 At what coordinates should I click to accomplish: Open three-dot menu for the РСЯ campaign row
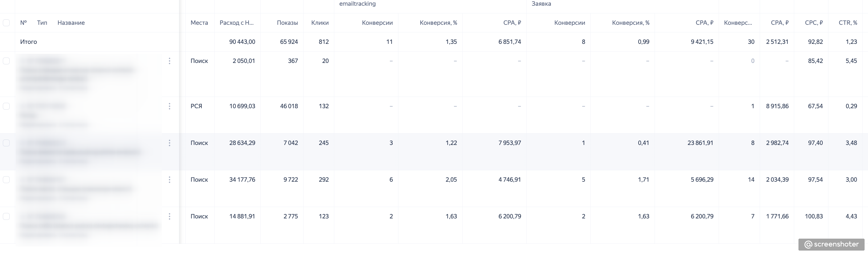point(170,106)
